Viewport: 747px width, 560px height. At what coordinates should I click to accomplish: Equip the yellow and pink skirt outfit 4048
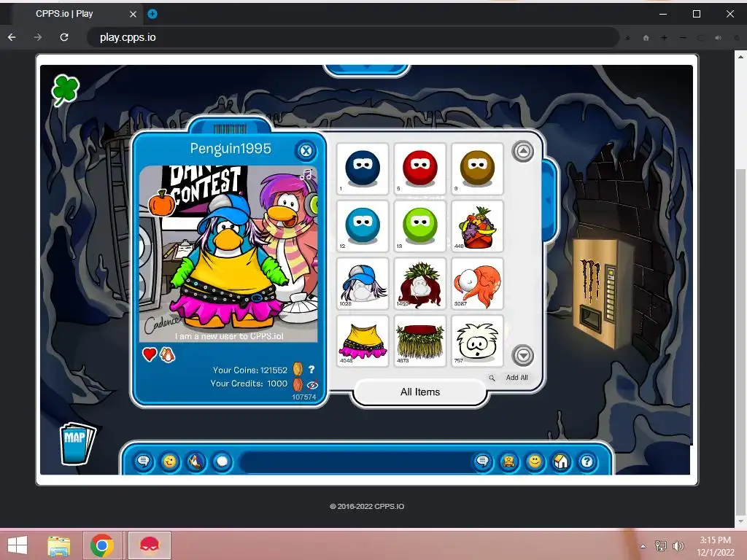[363, 341]
